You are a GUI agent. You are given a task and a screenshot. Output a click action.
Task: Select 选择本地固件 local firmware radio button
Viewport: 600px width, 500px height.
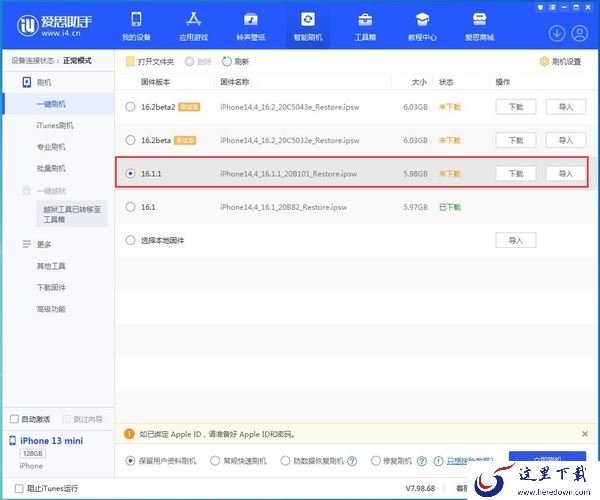(130, 240)
